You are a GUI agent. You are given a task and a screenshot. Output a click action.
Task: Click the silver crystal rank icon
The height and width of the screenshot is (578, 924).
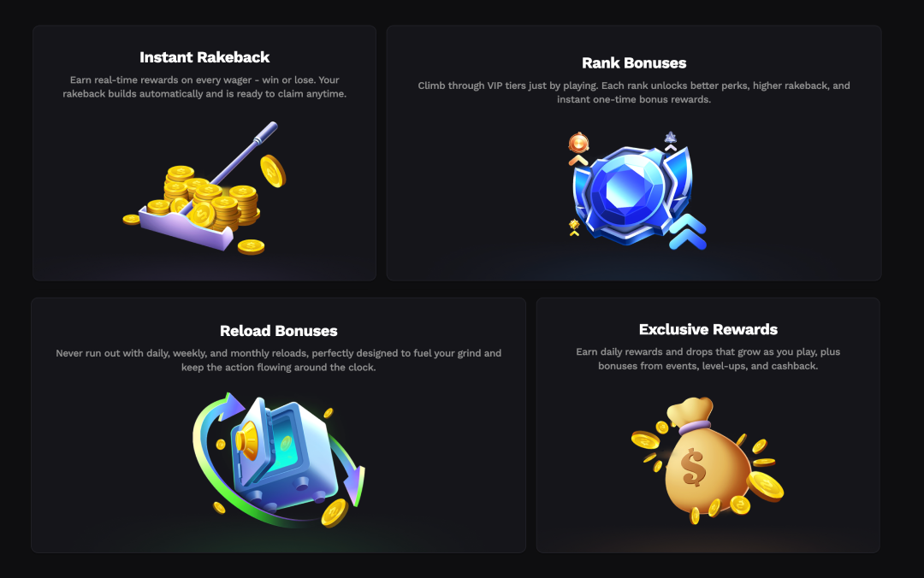[x=671, y=139]
